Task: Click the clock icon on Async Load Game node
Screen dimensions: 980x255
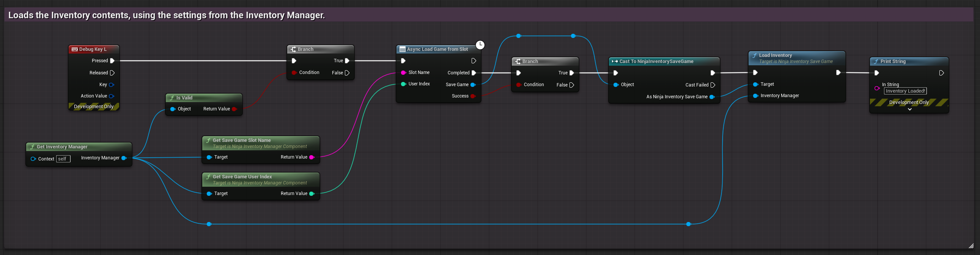Action: pyautogui.click(x=480, y=45)
